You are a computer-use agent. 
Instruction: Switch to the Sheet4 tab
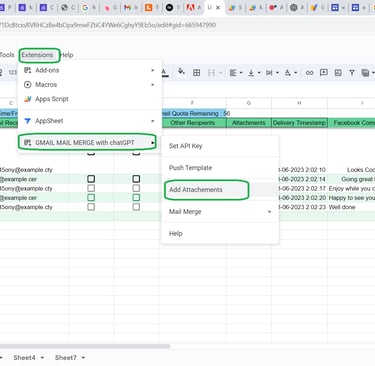coord(24,358)
